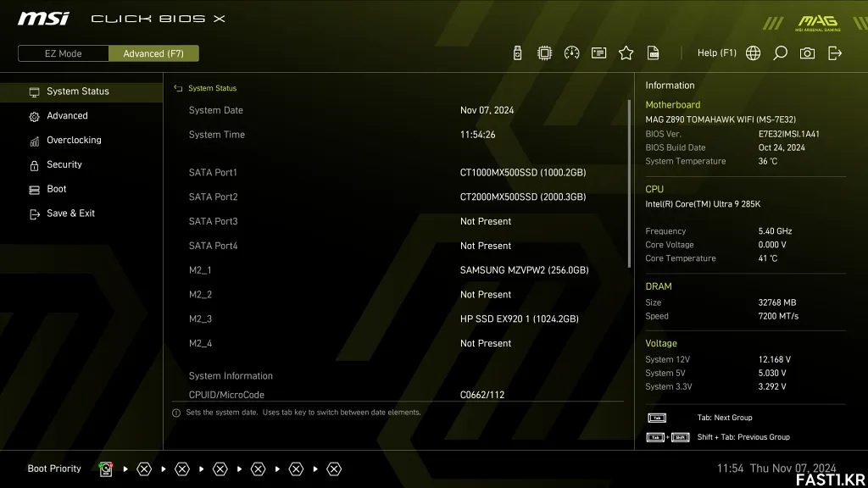Click DRAM heading in Information panel

tap(658, 286)
